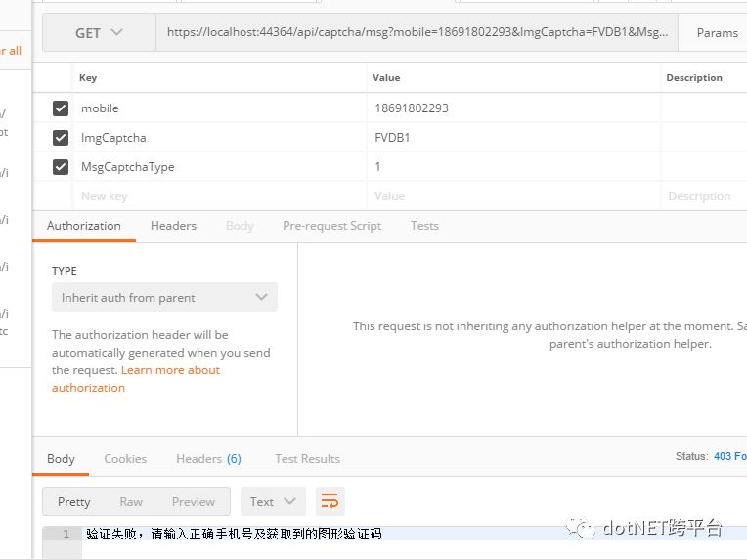747x560 pixels.
Task: Click the Description placeholder field
Action: click(704, 196)
